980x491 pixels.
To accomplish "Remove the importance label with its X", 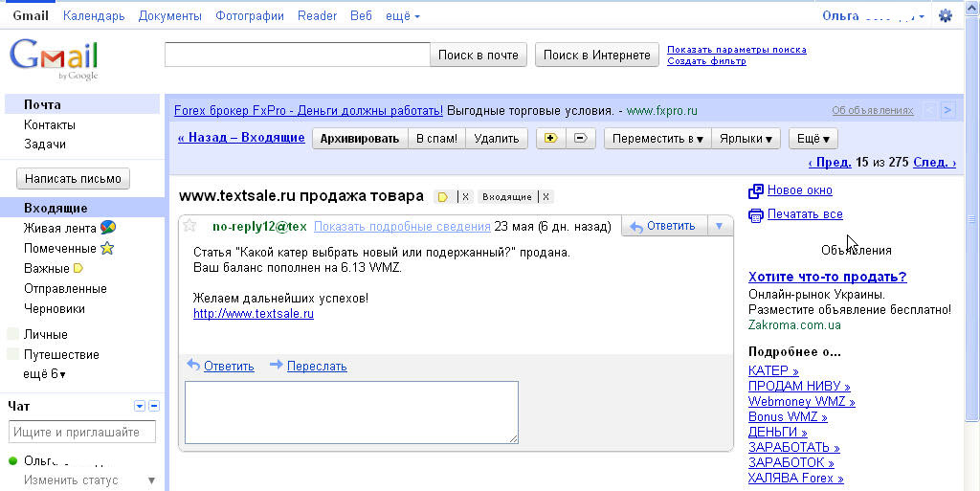I will click(465, 197).
